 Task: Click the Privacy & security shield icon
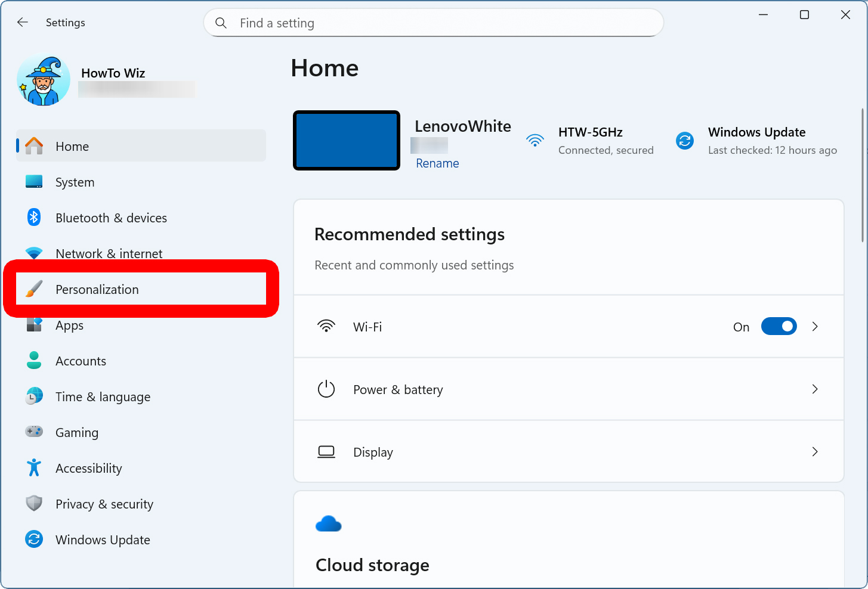(x=34, y=504)
